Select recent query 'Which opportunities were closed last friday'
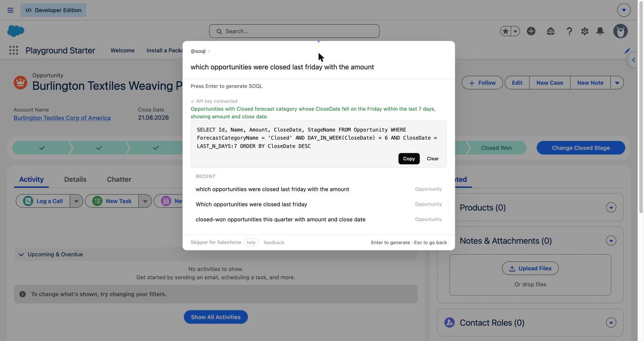 [x=319, y=204]
